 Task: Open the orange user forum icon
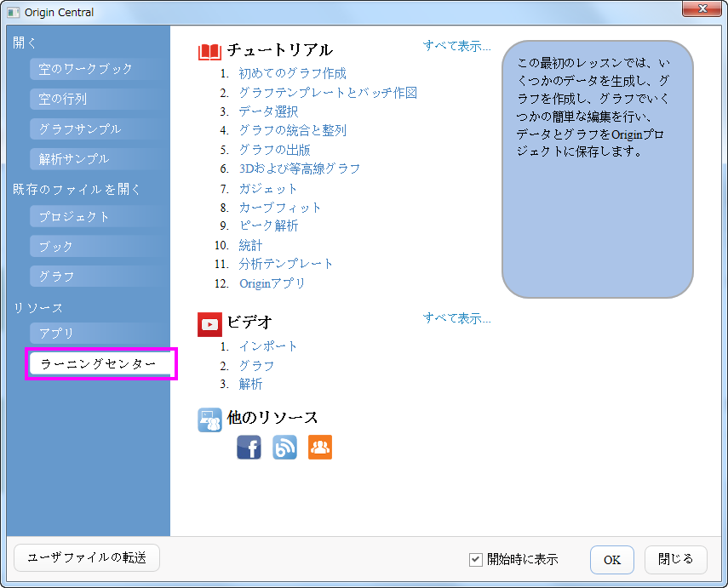320,448
